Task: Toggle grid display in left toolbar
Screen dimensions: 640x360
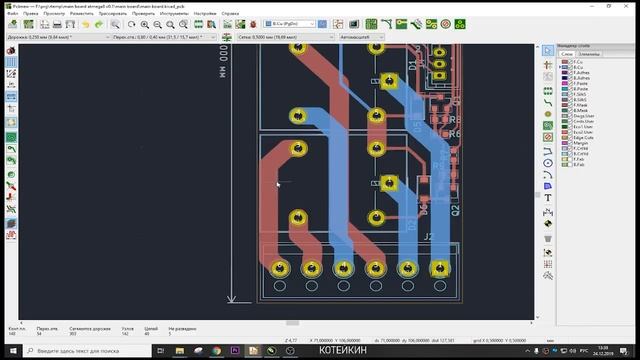Action: click(11, 62)
